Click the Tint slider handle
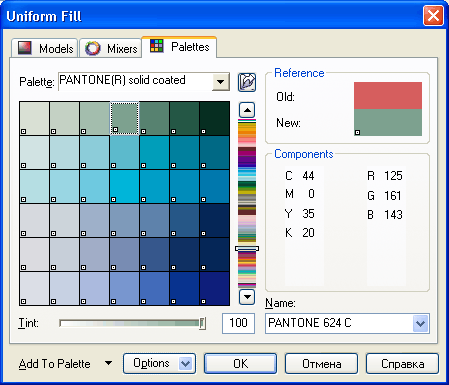449x385 pixels. (x=202, y=323)
